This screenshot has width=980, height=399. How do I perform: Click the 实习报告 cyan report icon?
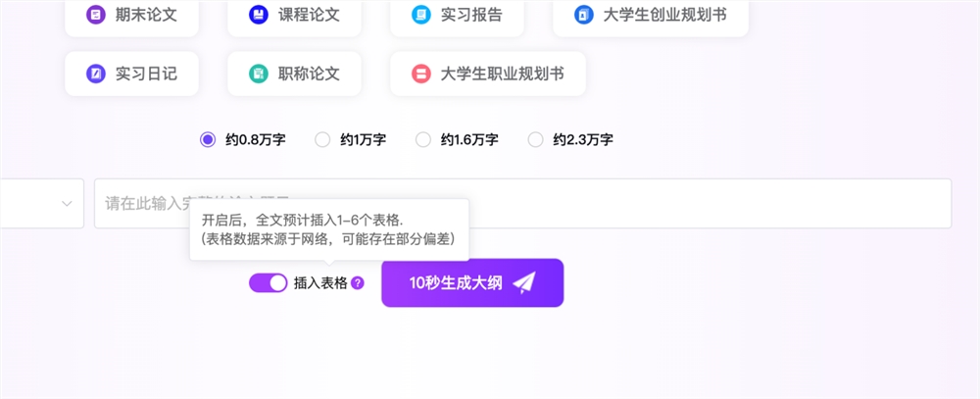[x=420, y=15]
